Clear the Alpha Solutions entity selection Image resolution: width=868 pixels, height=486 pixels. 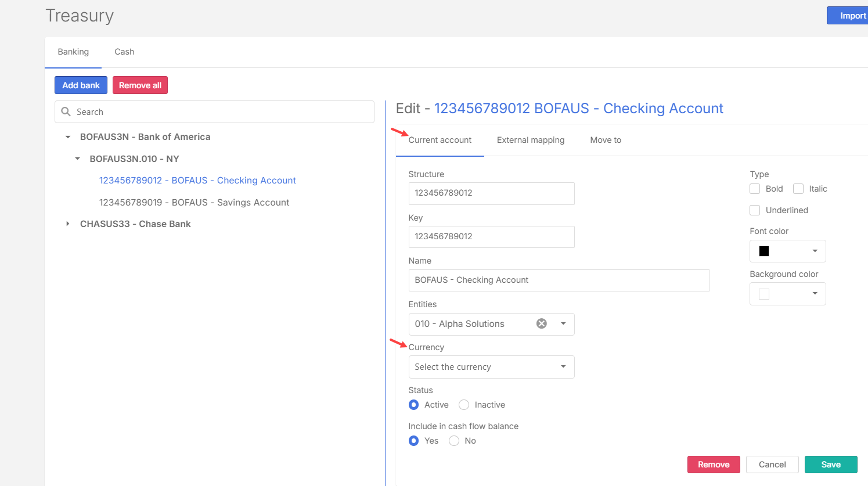[541, 324]
